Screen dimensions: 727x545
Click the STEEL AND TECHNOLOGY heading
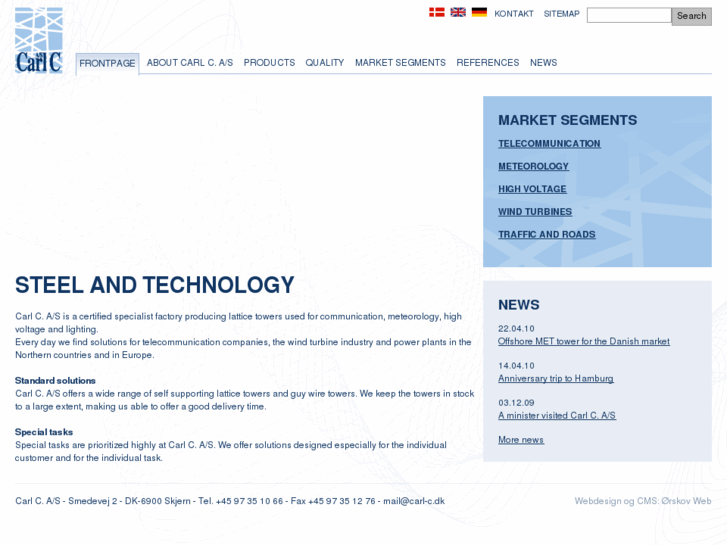[x=154, y=285]
